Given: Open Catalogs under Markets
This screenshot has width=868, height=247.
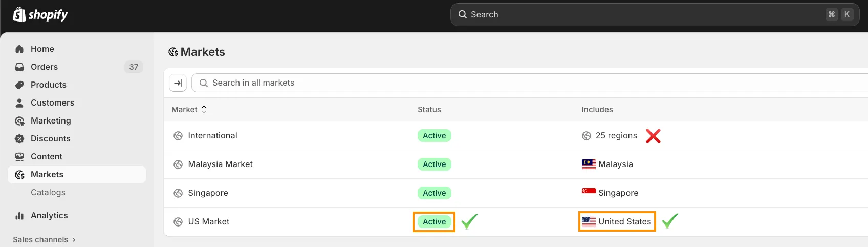Looking at the screenshot, I should 48,193.
